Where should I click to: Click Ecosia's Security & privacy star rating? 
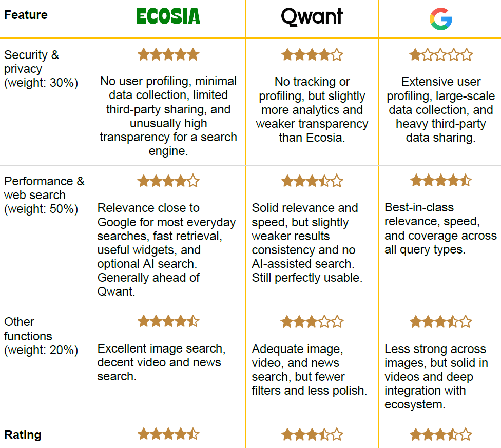pyautogui.click(x=168, y=54)
